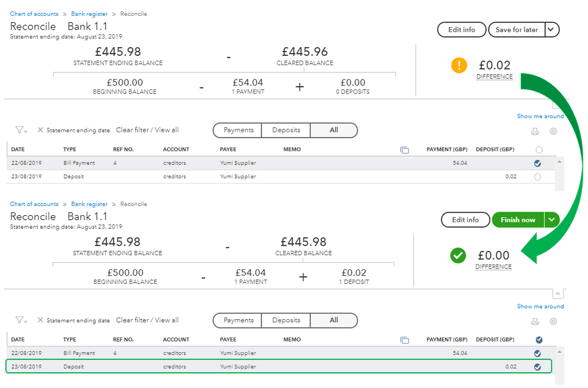Collapse the summary using the chevron under £0.00 difference
This screenshot has width=588, height=388.
(x=558, y=293)
